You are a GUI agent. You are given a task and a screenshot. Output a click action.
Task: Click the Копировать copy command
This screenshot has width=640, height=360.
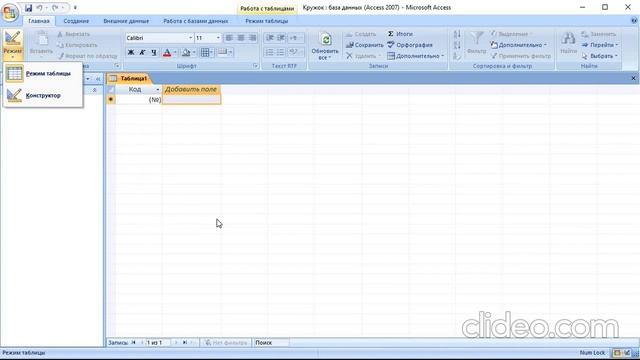(78, 45)
